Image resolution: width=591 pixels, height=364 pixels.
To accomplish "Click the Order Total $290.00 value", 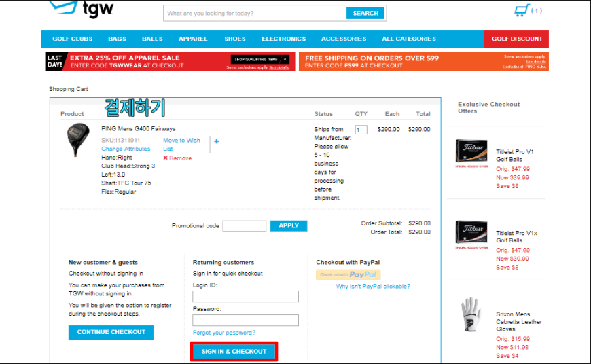I will pos(419,232).
